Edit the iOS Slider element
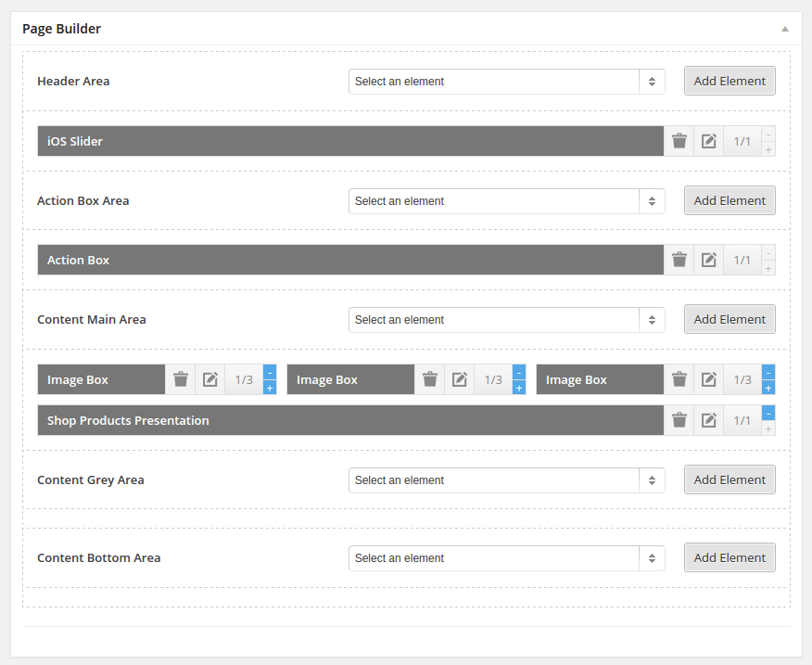Viewport: 812px width, 665px height. (x=708, y=141)
